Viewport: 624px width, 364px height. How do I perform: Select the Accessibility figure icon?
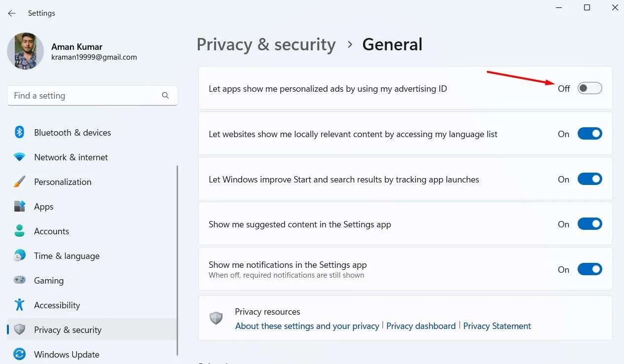pos(19,305)
